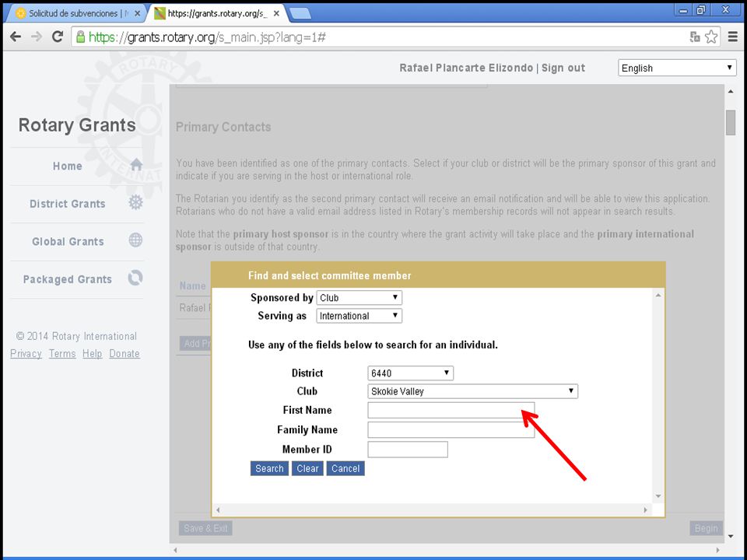This screenshot has height=560, width=747.
Task: Open a new browser tab
Action: pyautogui.click(x=300, y=14)
